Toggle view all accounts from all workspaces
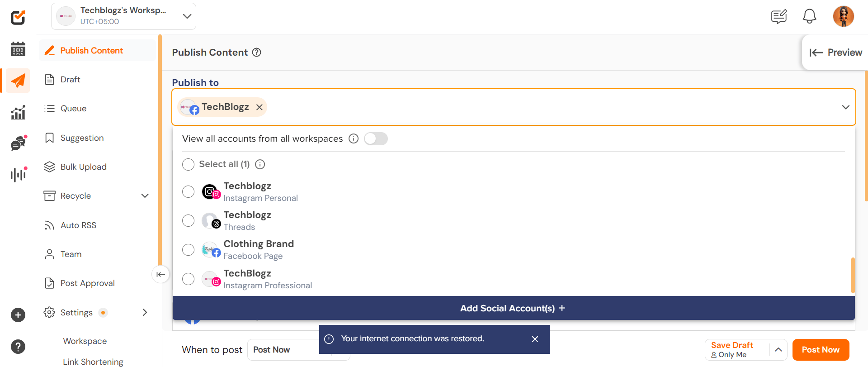This screenshot has height=367, width=868. pyautogui.click(x=376, y=138)
